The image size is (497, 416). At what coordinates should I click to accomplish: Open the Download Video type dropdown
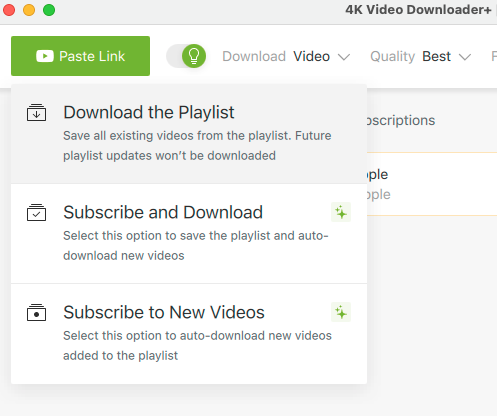[x=286, y=56]
